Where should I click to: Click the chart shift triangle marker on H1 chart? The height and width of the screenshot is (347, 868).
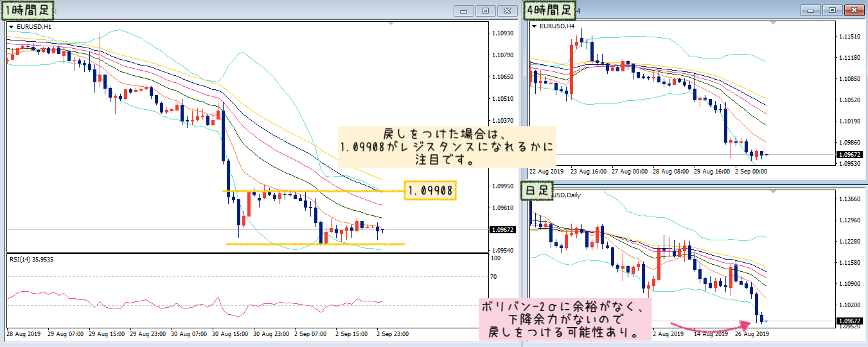[x=389, y=24]
